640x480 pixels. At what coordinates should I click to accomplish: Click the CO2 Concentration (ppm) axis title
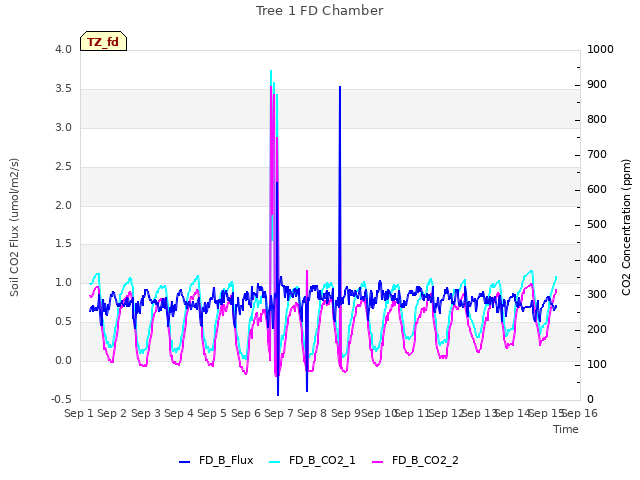tap(626, 227)
